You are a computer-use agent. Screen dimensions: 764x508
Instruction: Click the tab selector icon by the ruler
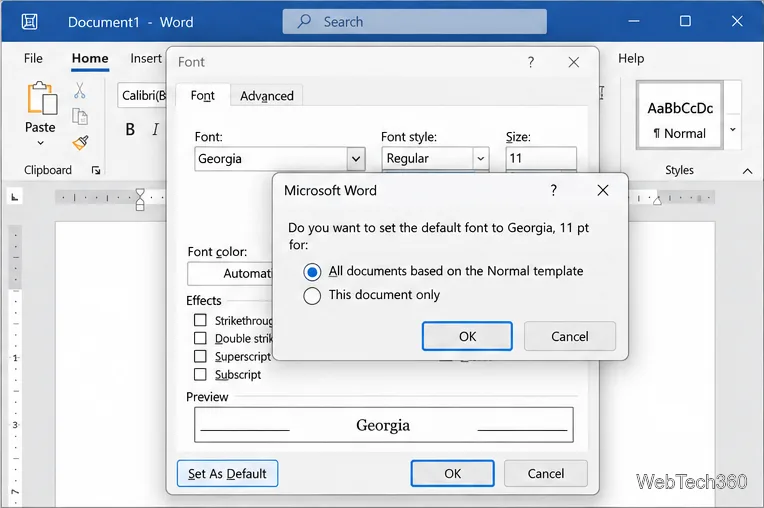click(x=15, y=197)
